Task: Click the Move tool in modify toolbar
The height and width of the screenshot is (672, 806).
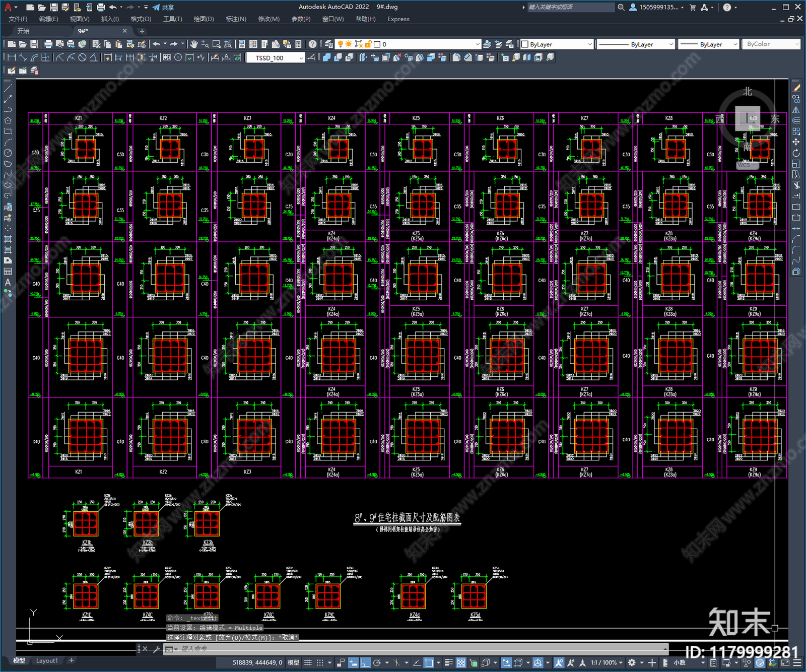Action: tap(796, 142)
